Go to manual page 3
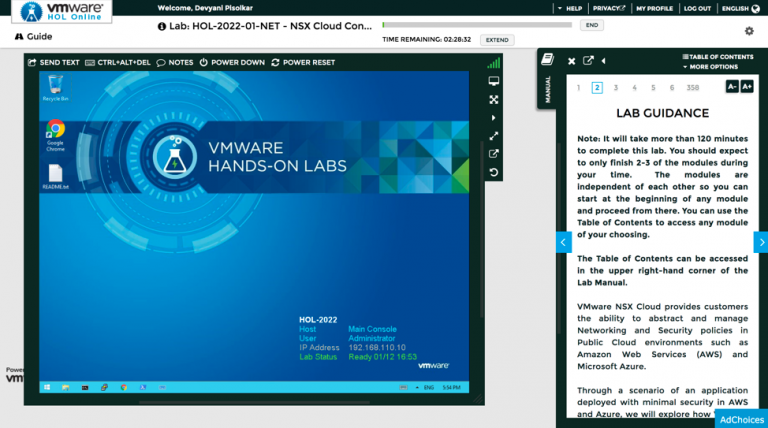 coord(616,88)
